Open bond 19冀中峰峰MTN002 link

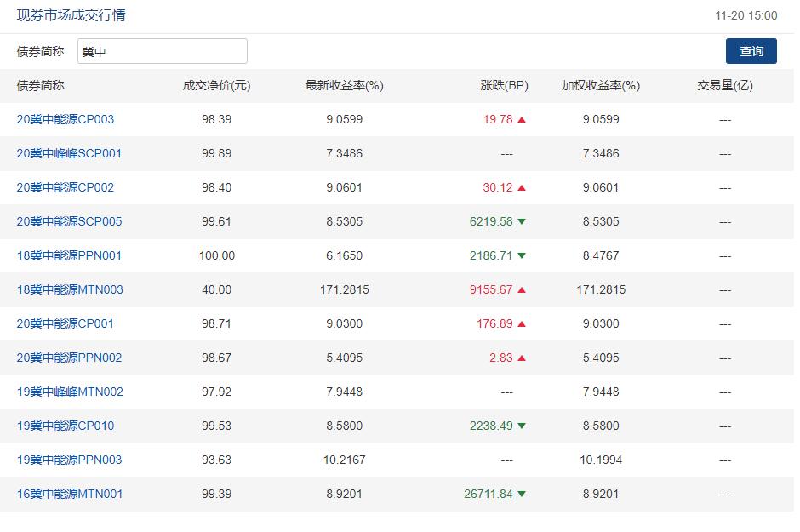click(70, 392)
